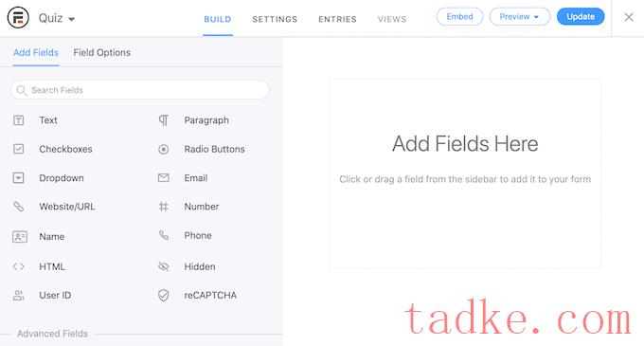
Task: Click the Embed button
Action: point(459,16)
